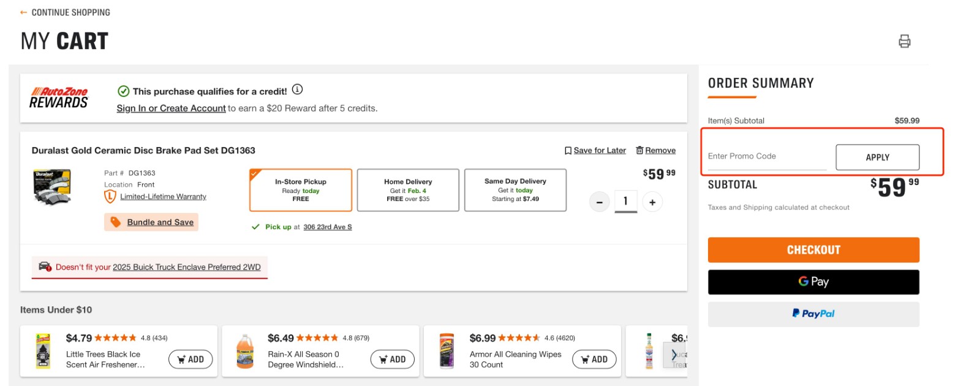The width and height of the screenshot is (980, 386).
Task: Select the In-Store Pickup option card
Action: coord(300,190)
